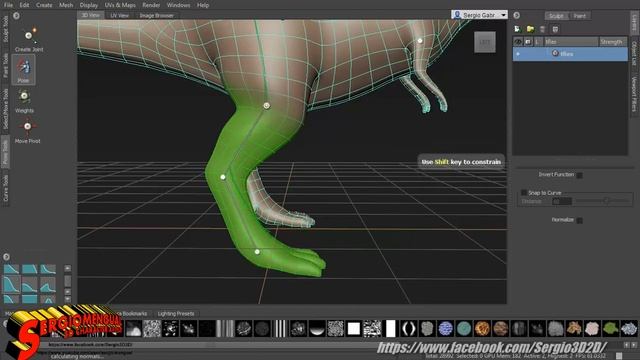
Task: Click the Paint layers button
Action: pyautogui.click(x=580, y=16)
